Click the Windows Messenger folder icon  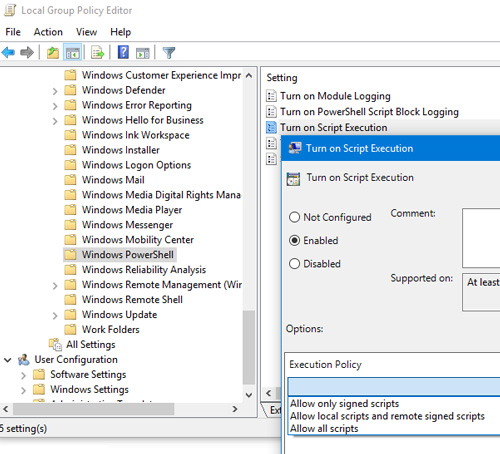tap(70, 225)
